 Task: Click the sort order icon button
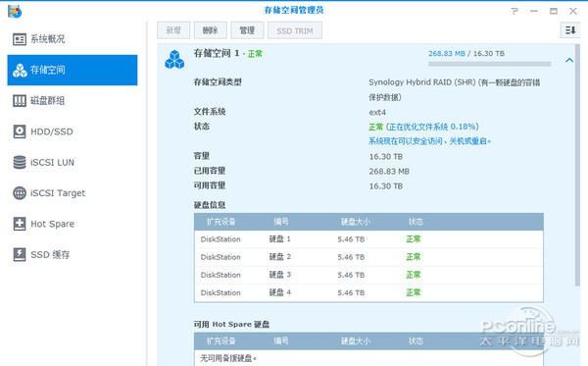tap(570, 30)
